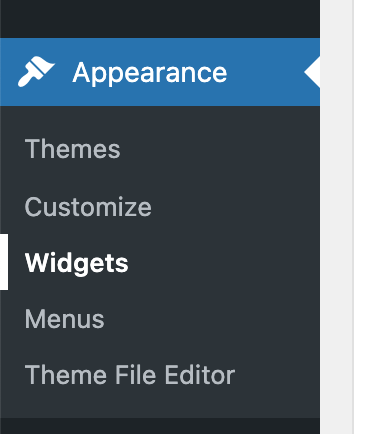Select the brush glyph in the blue header

tap(36, 72)
